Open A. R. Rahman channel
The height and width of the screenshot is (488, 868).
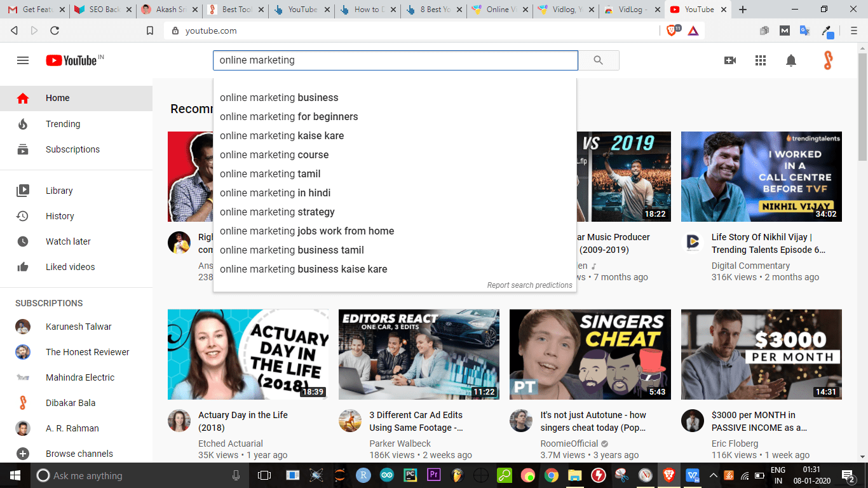[76, 428]
